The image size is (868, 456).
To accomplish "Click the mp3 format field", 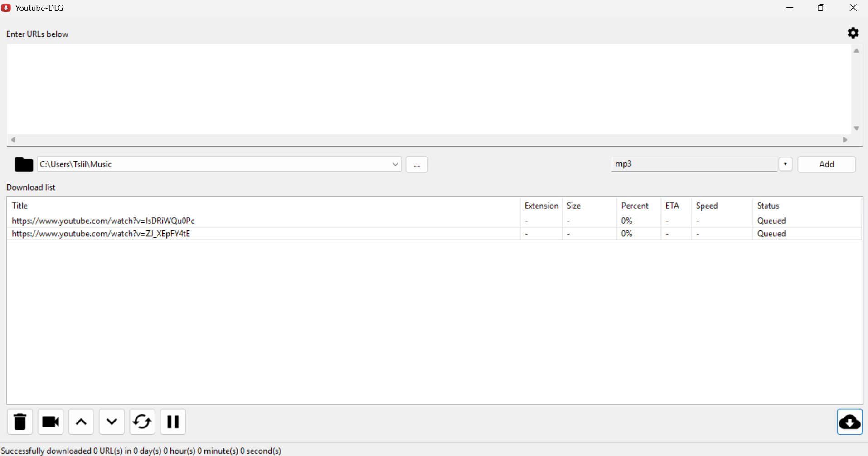I will point(694,164).
